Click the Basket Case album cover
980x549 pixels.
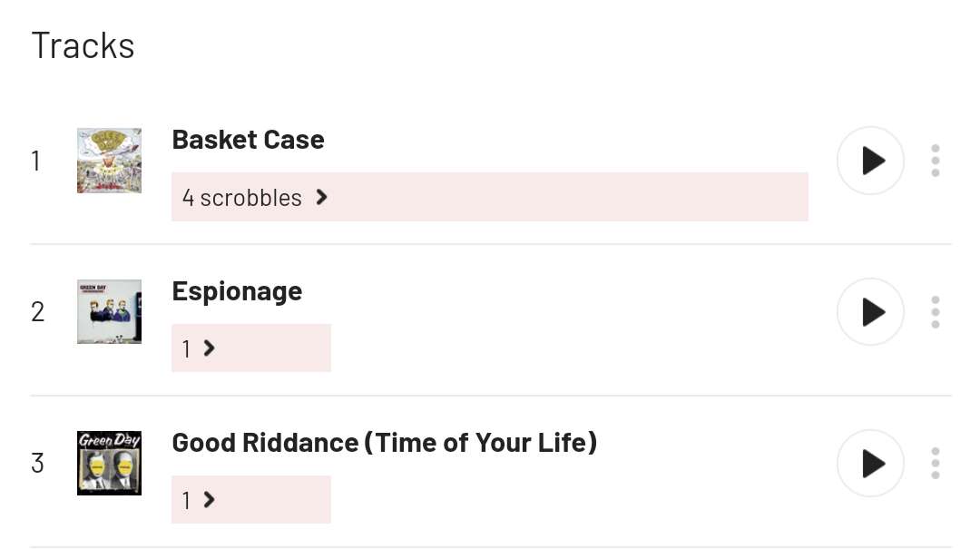point(109,161)
